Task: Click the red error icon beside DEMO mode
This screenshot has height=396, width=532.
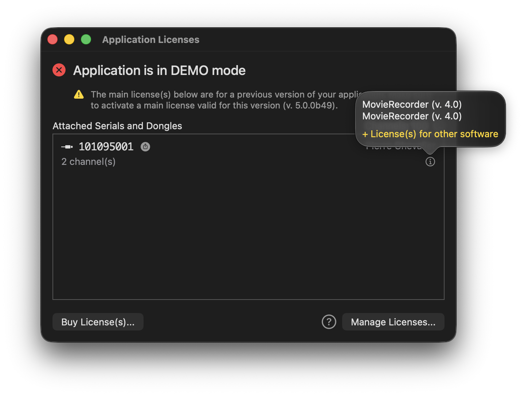Action: 59,70
